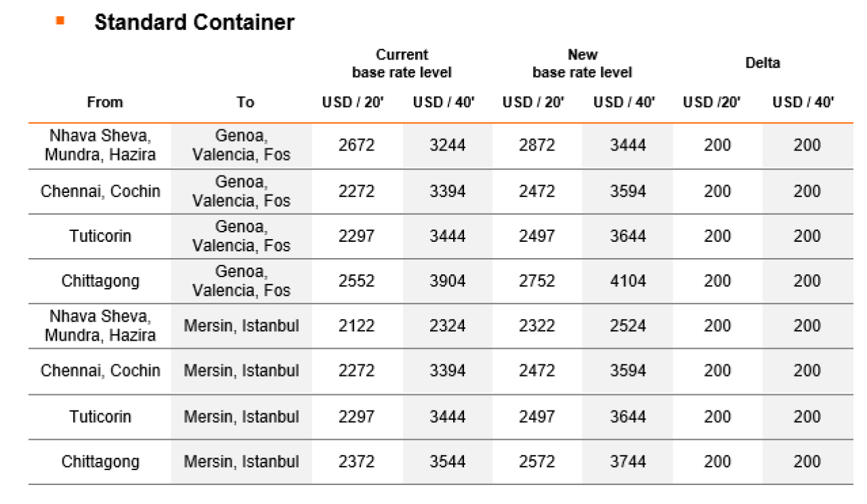Click the value 3244 in the first row

(x=448, y=146)
